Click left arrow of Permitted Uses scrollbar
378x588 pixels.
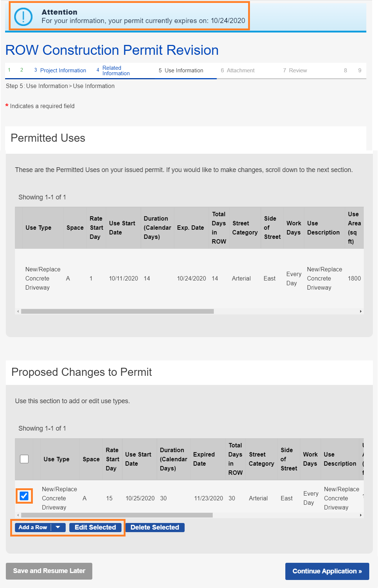[x=18, y=312]
